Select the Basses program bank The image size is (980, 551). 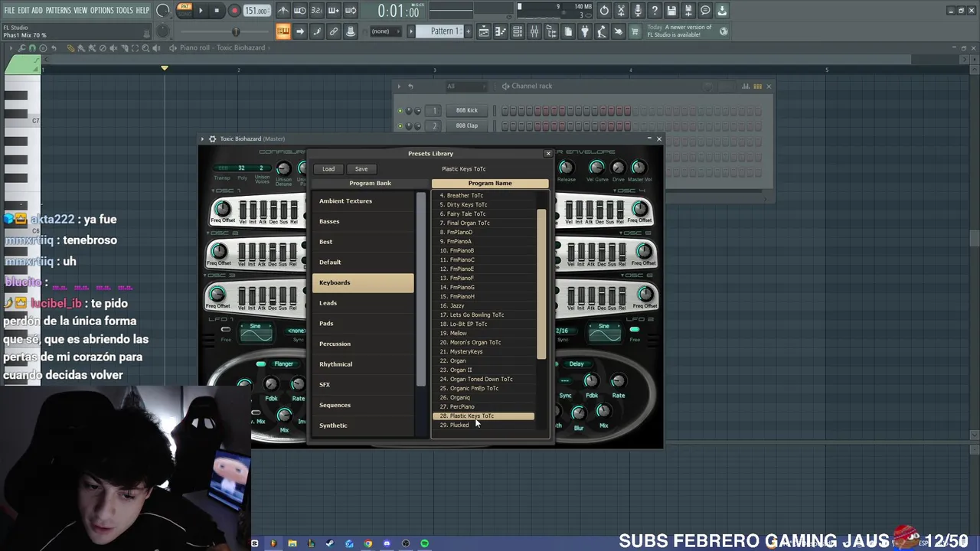click(x=363, y=221)
